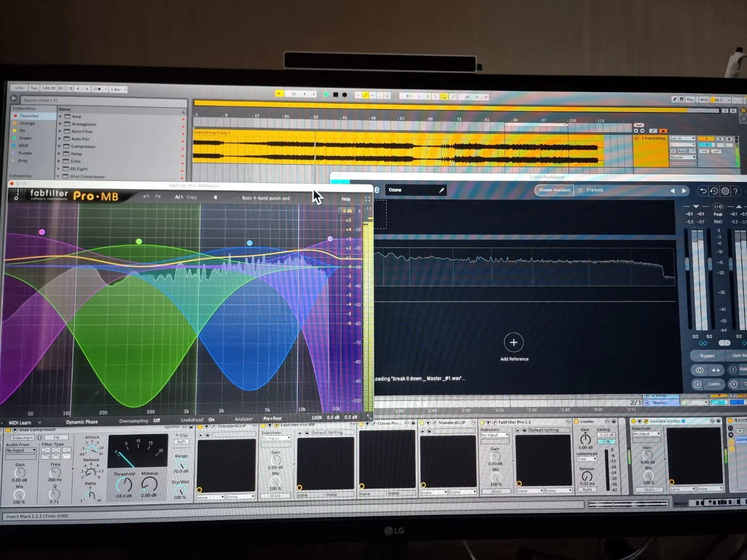Click the Ozone undo arrow
Screen dimensions: 747x560
point(703,191)
